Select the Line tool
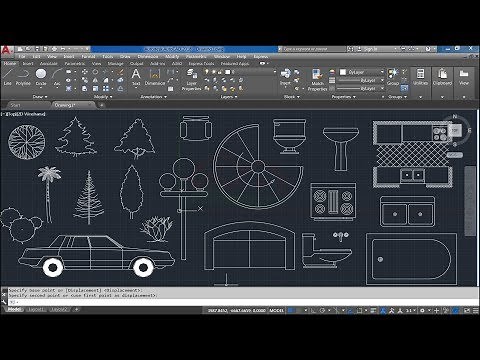Viewport: 480px width, 360px height. (x=8, y=77)
